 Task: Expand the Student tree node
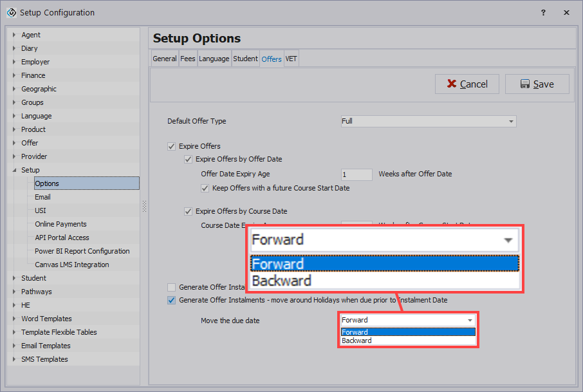click(14, 278)
